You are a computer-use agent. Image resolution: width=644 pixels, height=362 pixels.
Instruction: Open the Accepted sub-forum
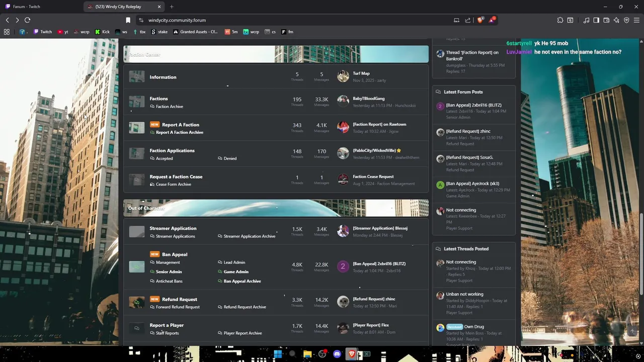coord(164,158)
